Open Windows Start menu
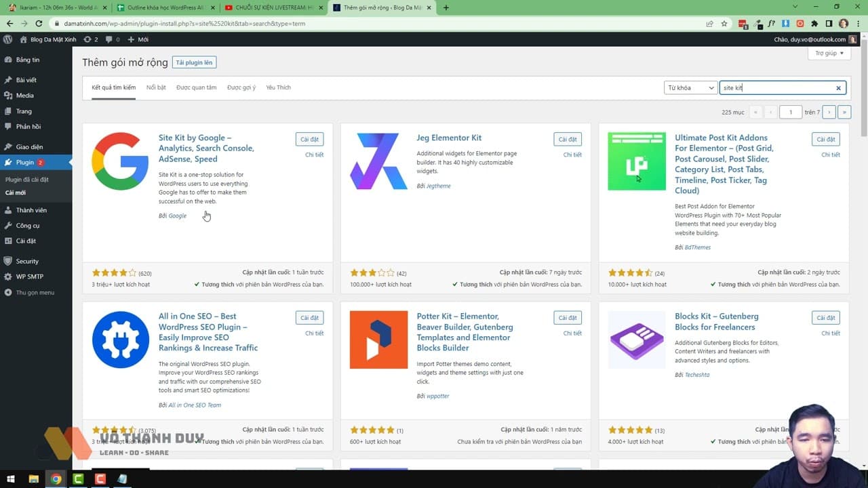The height and width of the screenshot is (488, 868). tap(11, 479)
